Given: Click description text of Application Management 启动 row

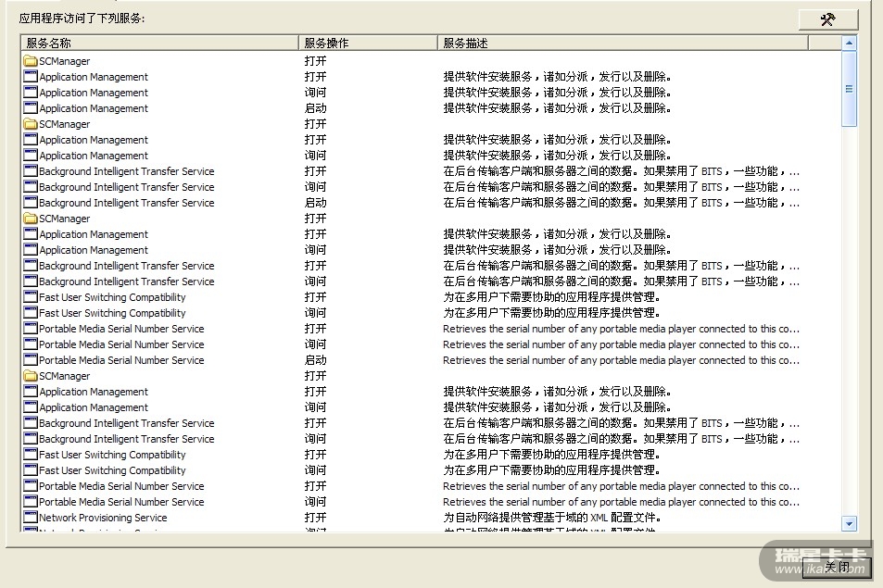Looking at the screenshot, I should (557, 108).
